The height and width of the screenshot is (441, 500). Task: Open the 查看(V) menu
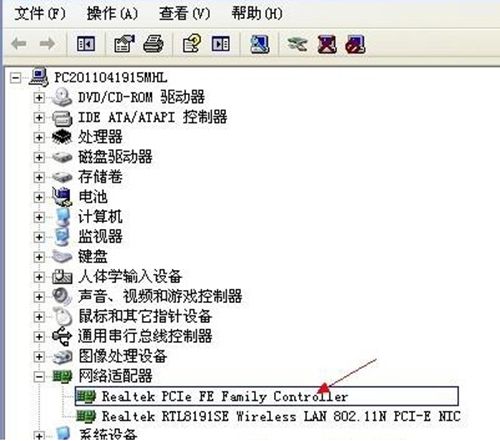[184, 14]
